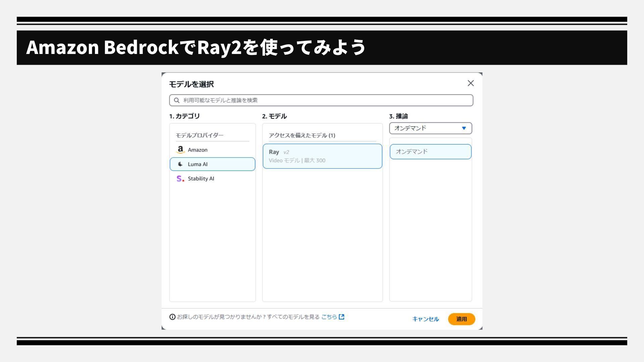Open the オンデマンド inference dropdown
Viewport: 644px width, 362px height.
coord(430,128)
